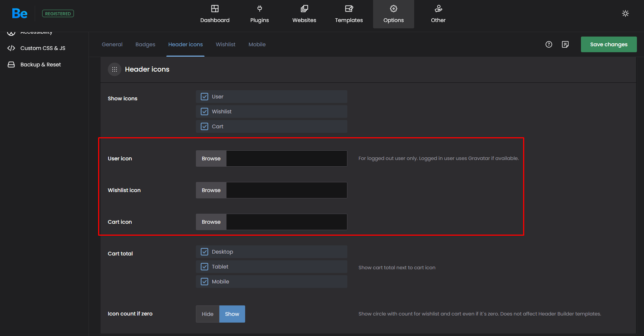644x336 pixels.
Task: Click the Backup & Reset drive icon
Action: coord(11,65)
